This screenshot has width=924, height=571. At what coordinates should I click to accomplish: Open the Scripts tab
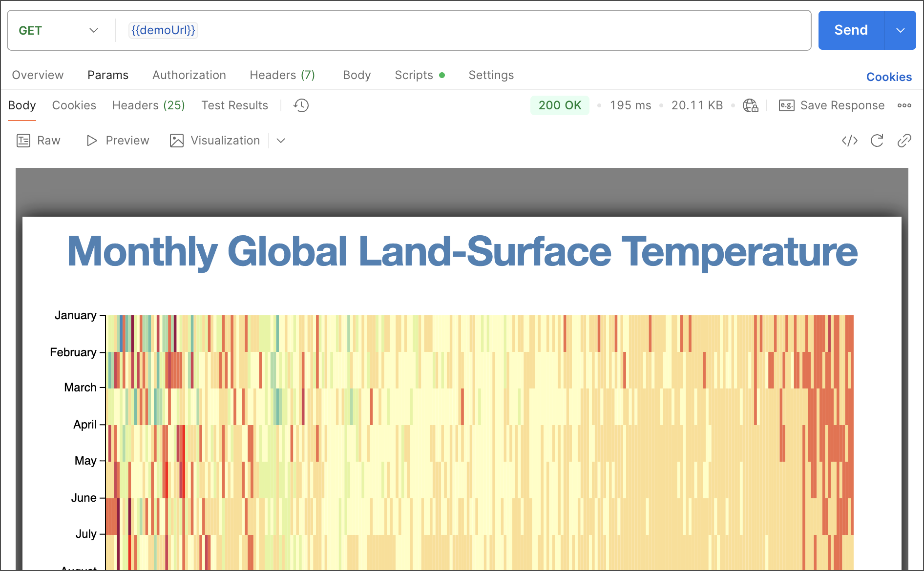pos(414,75)
